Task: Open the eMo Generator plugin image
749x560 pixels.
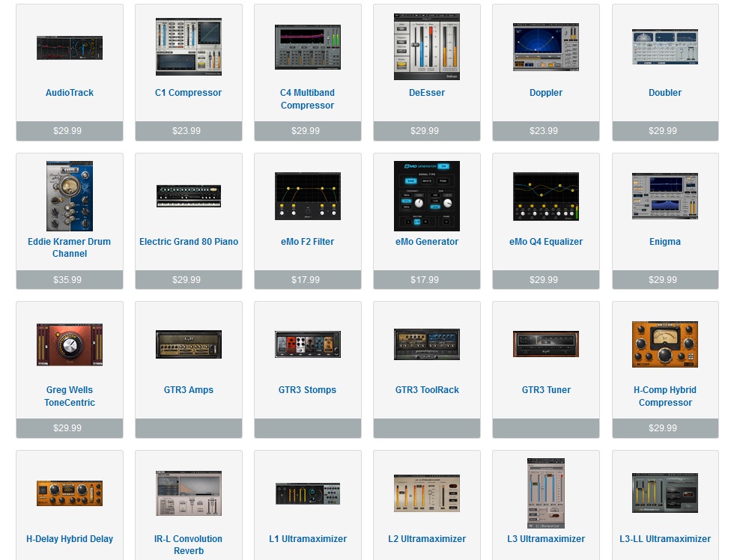Action: tap(427, 195)
